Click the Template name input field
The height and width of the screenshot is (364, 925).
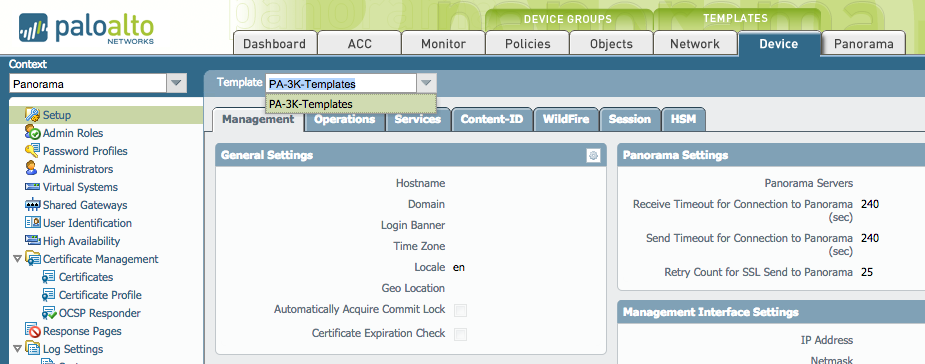tap(342, 84)
